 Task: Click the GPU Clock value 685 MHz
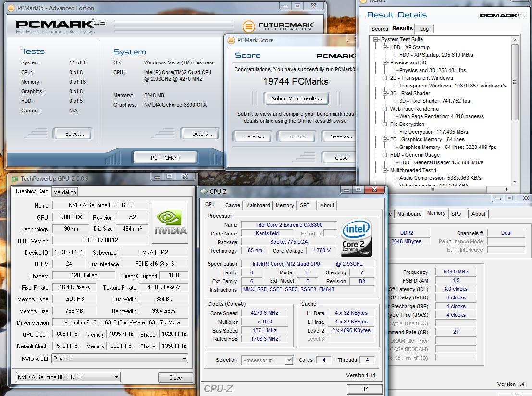click(67, 334)
